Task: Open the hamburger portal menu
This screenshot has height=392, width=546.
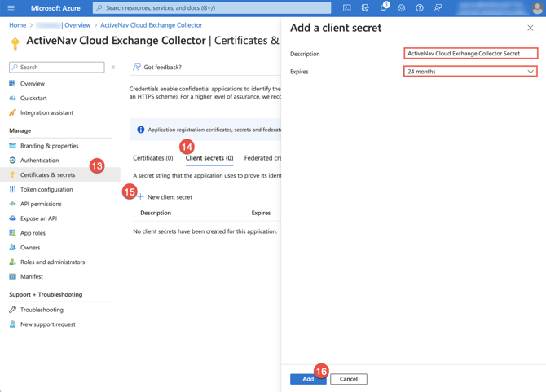Action: [11, 7]
